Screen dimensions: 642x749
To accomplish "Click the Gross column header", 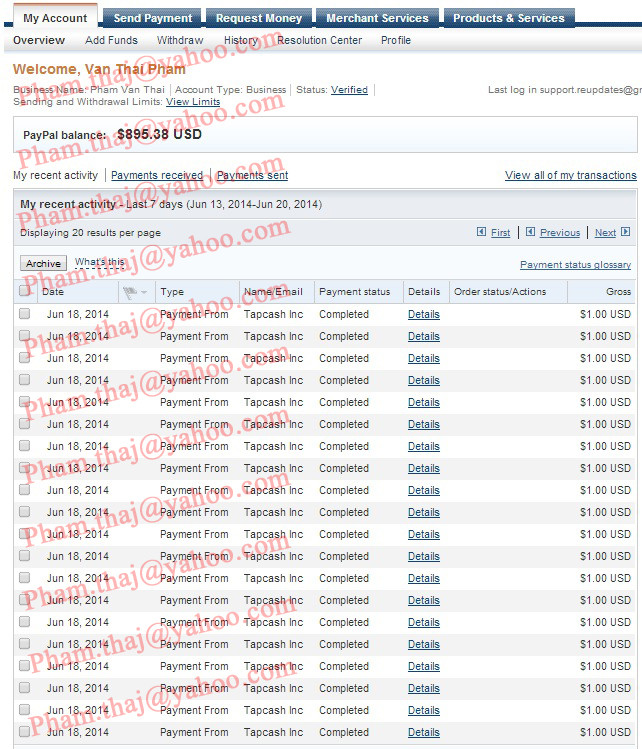I will click(619, 291).
